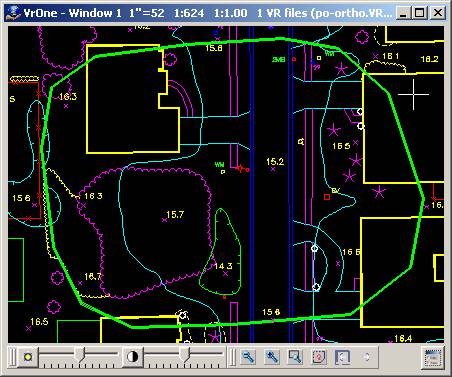Viewport: 452px width, 377px height.
Task: Close the VrOne Window 1
Action: point(438,13)
